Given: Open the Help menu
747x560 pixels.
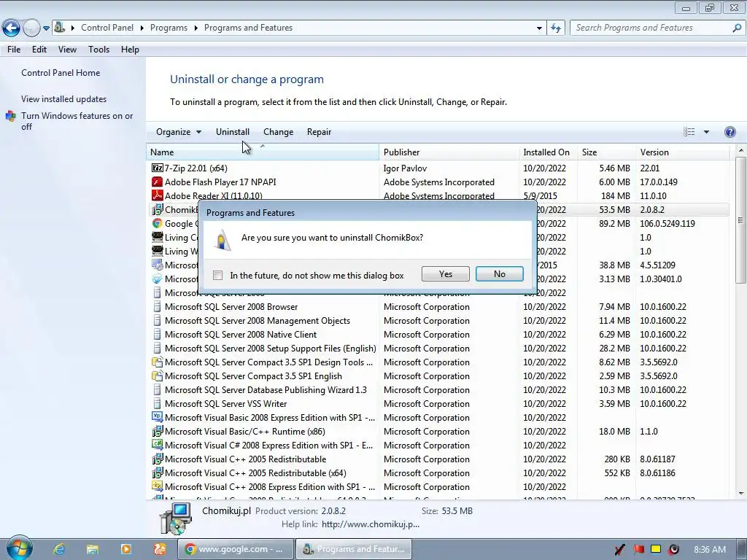Looking at the screenshot, I should click(x=130, y=50).
